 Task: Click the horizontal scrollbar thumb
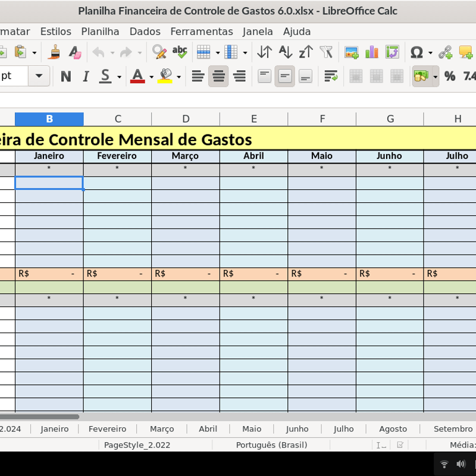39,417
